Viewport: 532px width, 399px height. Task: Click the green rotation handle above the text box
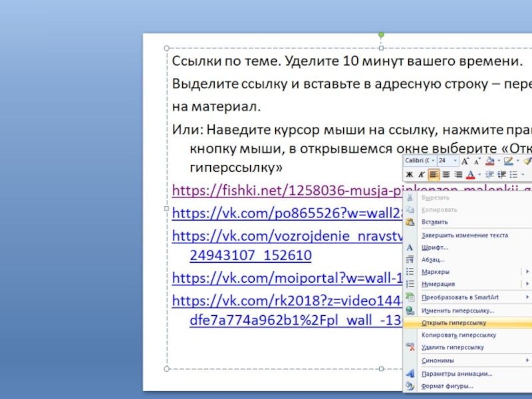(381, 34)
